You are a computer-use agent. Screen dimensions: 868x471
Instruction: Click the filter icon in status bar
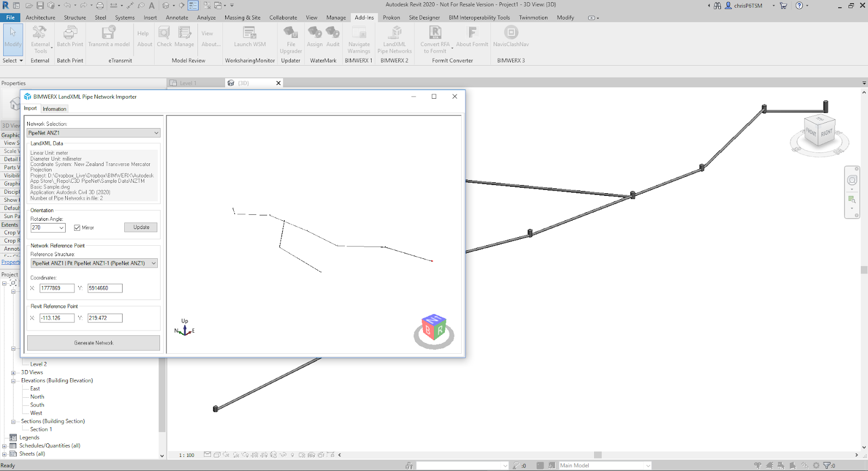(x=827, y=466)
